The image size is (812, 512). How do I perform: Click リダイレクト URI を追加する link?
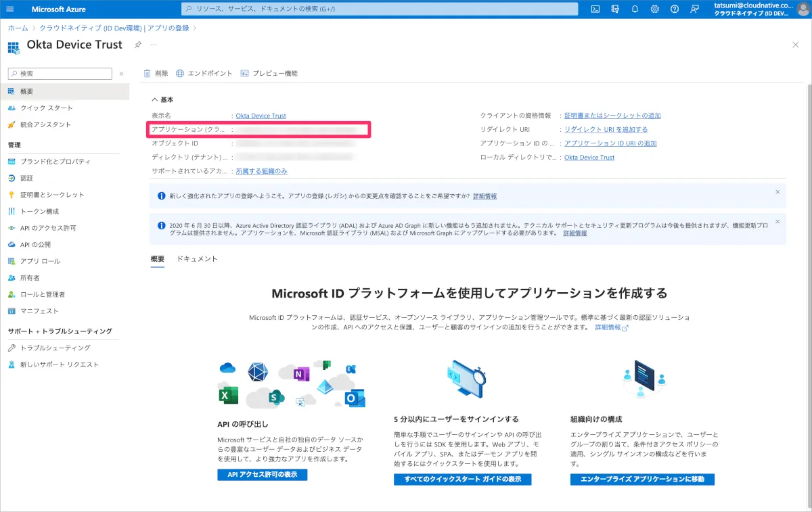606,129
